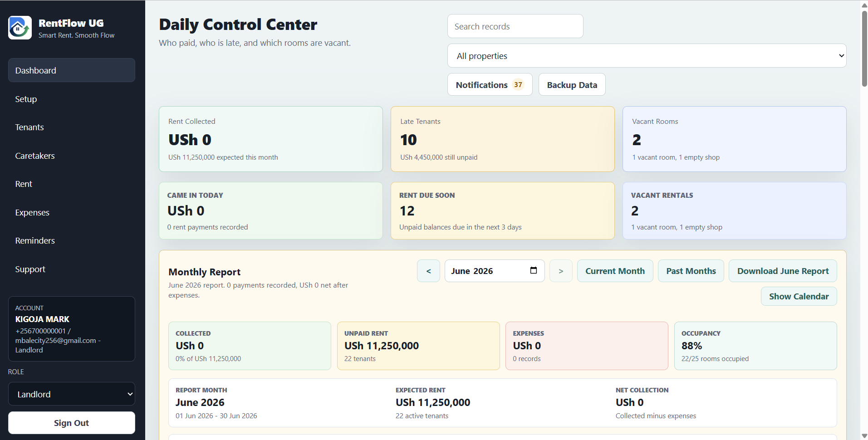Click the RENT DUE SOON card
Screen dimensions: 868x440
click(503, 211)
